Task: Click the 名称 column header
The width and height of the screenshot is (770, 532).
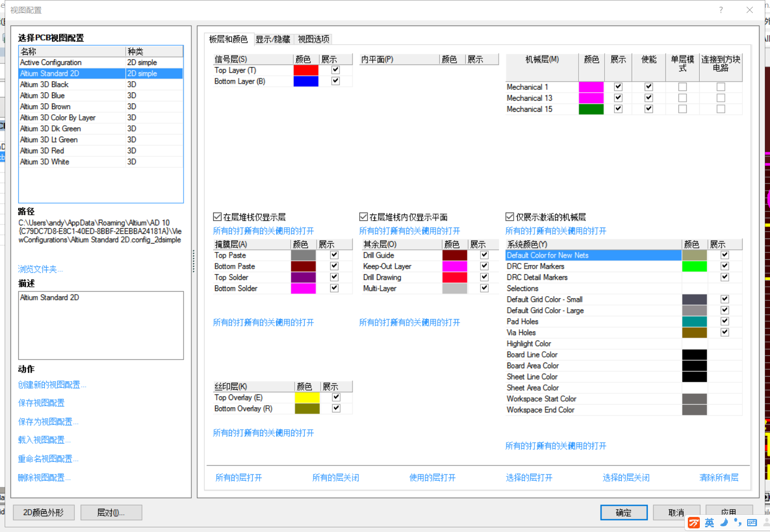Action: pyautogui.click(x=72, y=51)
